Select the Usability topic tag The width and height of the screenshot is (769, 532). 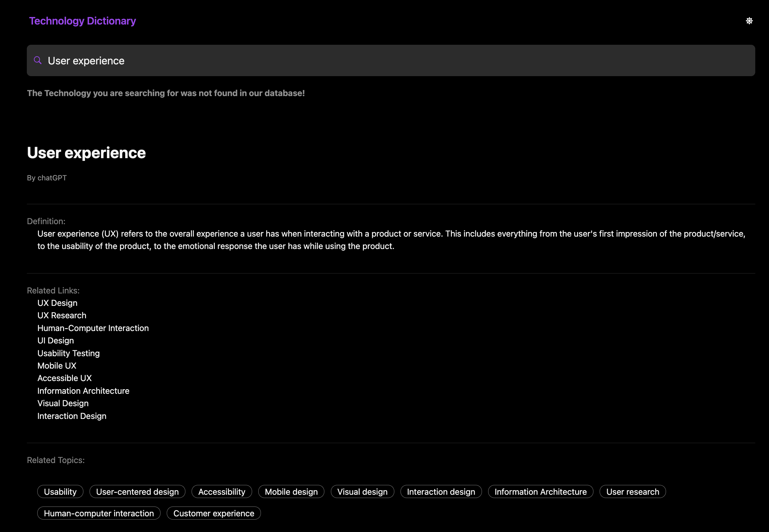(60, 492)
